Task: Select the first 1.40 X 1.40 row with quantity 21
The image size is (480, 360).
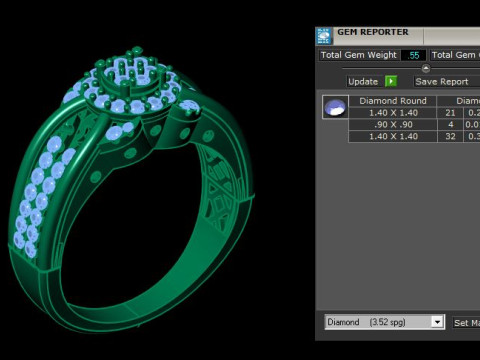Action: [x=414, y=113]
